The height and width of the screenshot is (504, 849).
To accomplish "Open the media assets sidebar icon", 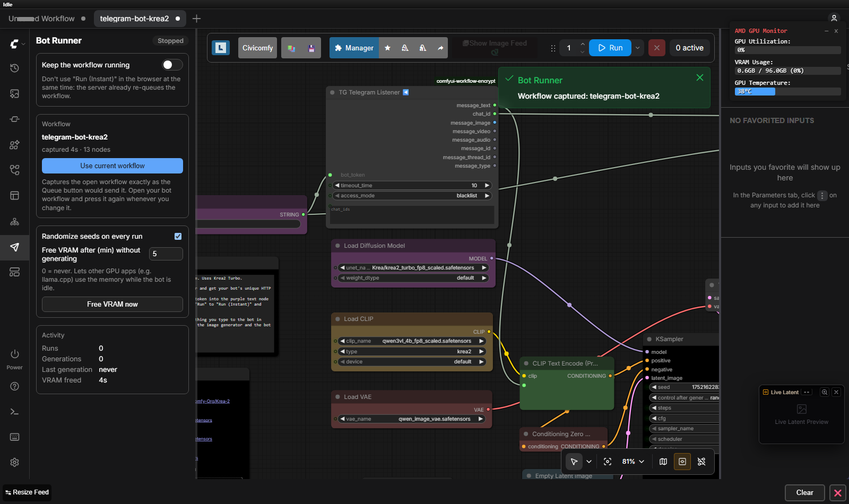I will click(14, 93).
